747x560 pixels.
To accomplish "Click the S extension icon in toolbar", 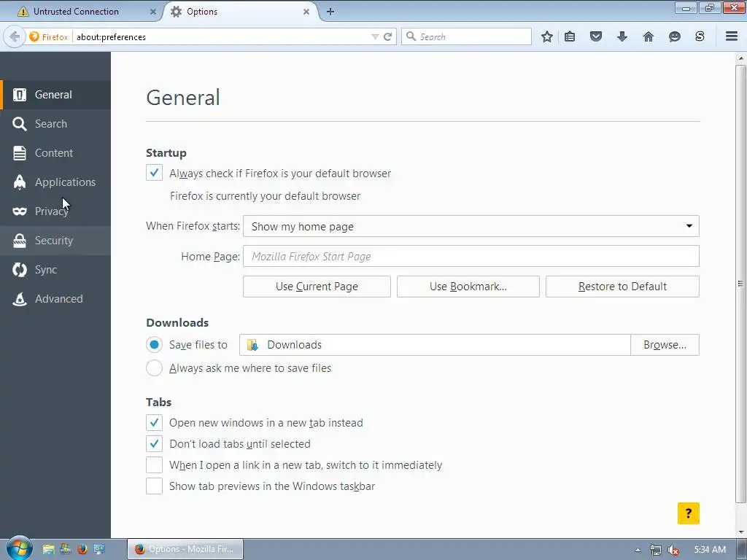I will 700,36.
